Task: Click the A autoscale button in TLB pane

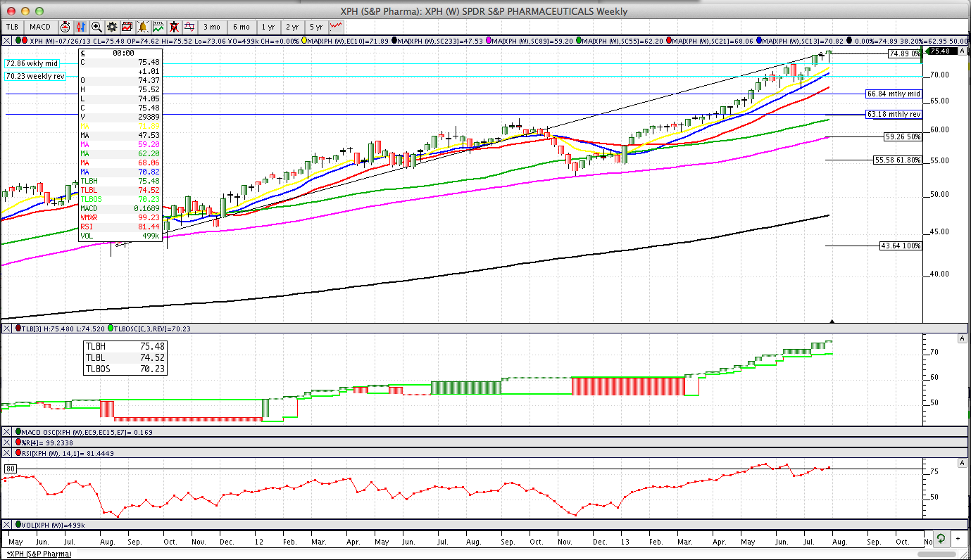Action: pos(962,338)
